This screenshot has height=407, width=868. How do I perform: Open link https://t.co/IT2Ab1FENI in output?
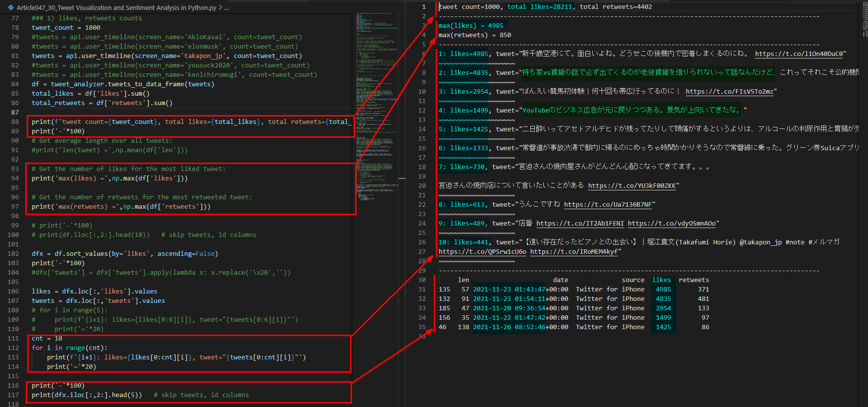click(580, 224)
